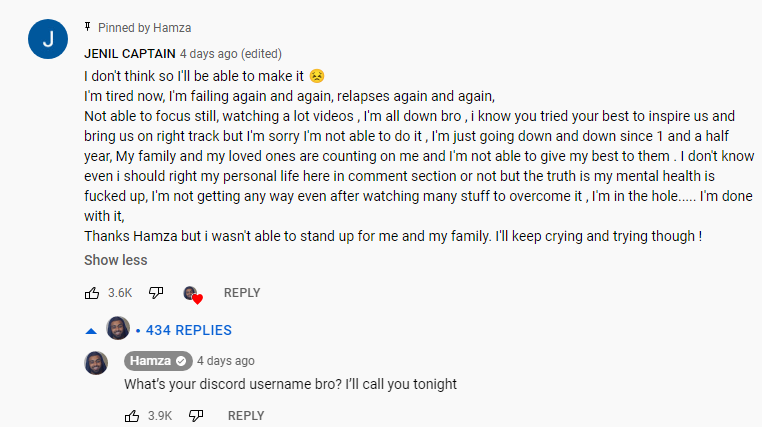Like Hamza's reply about discord username
762x427 pixels.
(132, 416)
